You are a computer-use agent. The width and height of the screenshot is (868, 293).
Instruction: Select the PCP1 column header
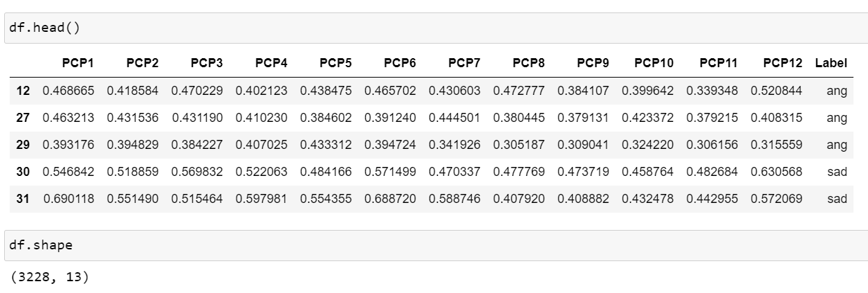[78, 63]
